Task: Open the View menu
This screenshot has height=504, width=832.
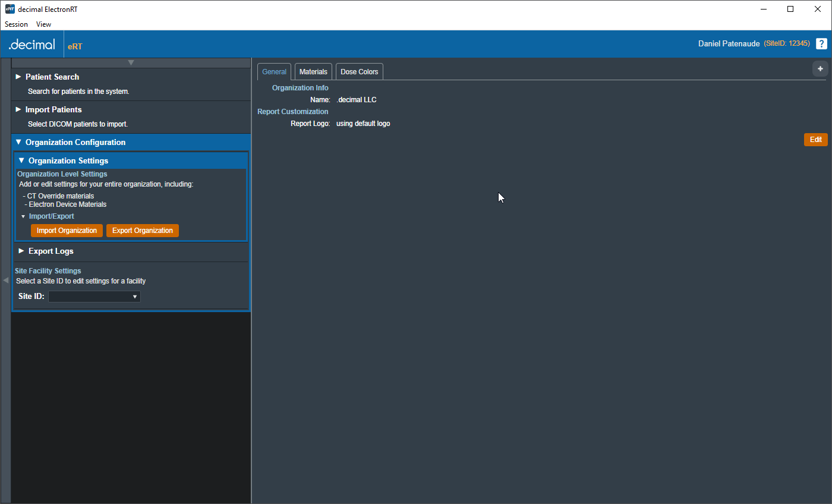Action: point(43,24)
